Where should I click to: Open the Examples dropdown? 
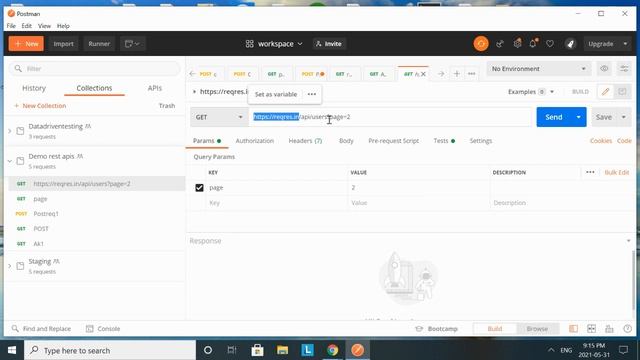(x=531, y=92)
